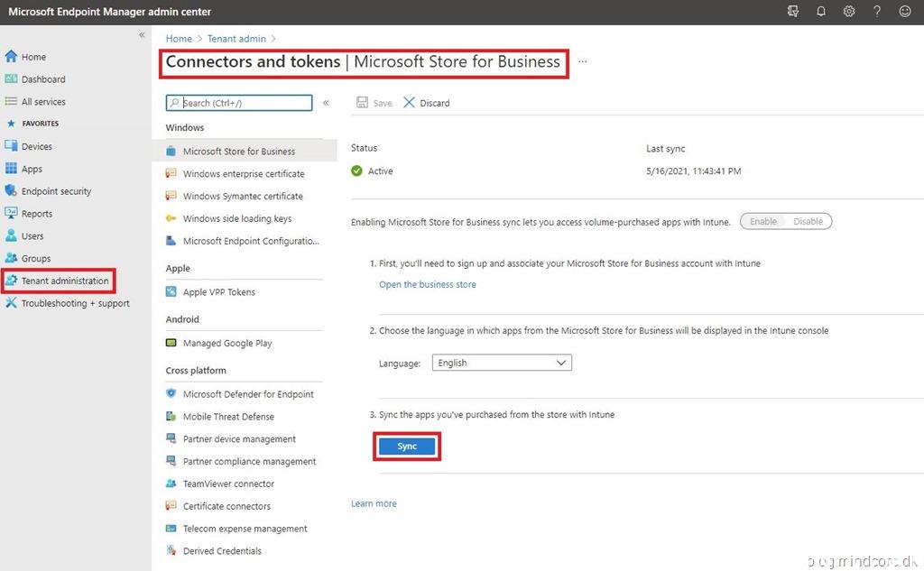The height and width of the screenshot is (571, 924).
Task: Select Apple VPP Tokens menu item
Action: coord(218,292)
